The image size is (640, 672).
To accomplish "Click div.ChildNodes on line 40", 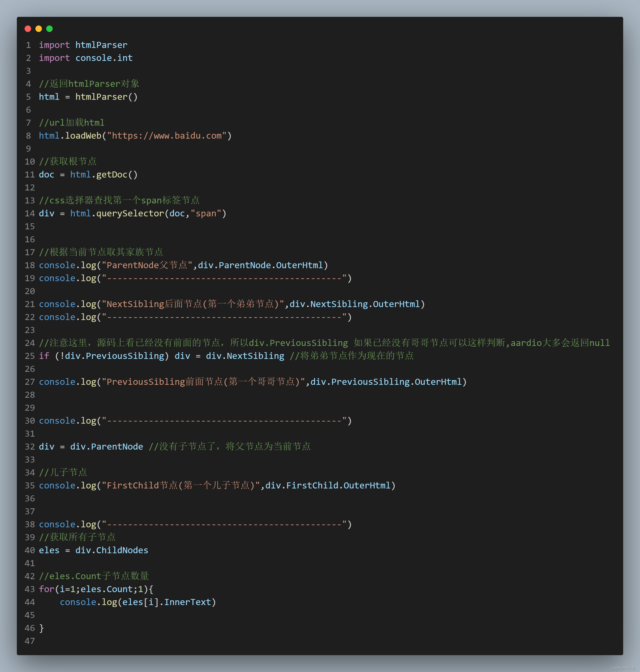I will [112, 550].
